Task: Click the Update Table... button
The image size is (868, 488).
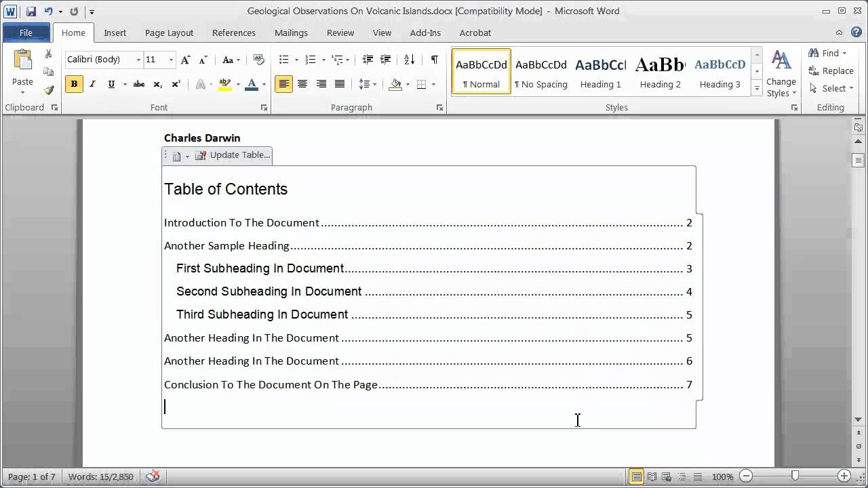Action: point(233,155)
